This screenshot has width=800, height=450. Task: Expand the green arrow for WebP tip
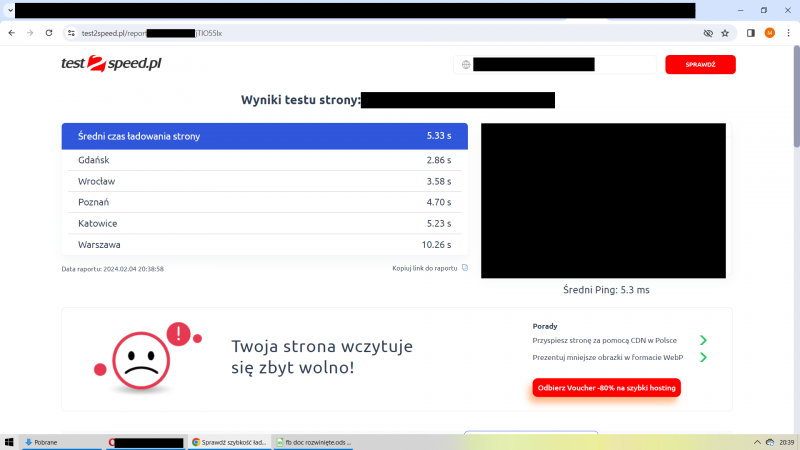point(703,358)
